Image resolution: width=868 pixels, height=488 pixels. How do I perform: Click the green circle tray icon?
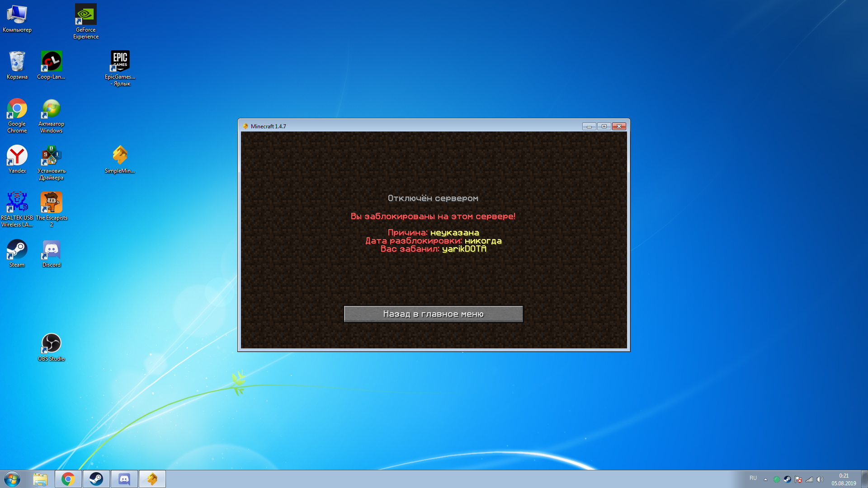777,479
